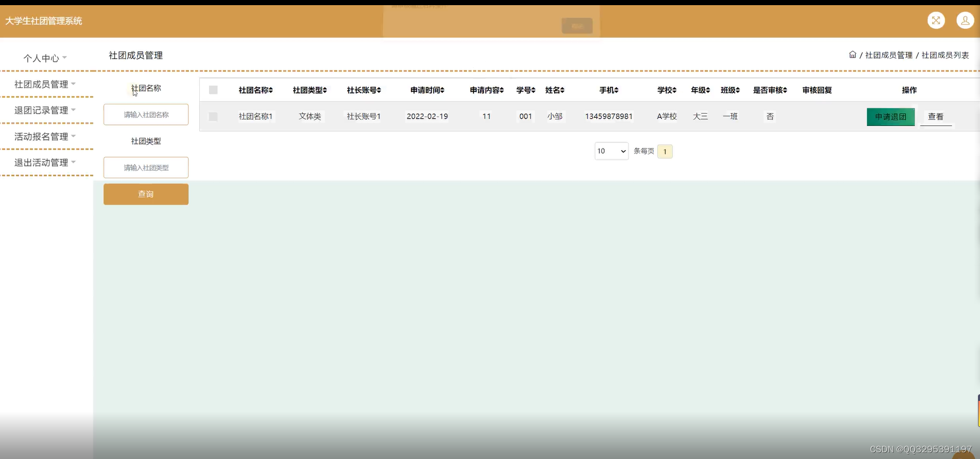Click the A学校 cell
The width and height of the screenshot is (980, 459).
(x=667, y=117)
